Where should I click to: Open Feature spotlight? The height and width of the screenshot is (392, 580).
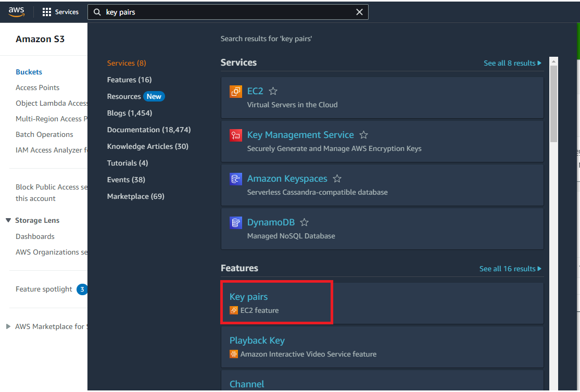point(44,289)
